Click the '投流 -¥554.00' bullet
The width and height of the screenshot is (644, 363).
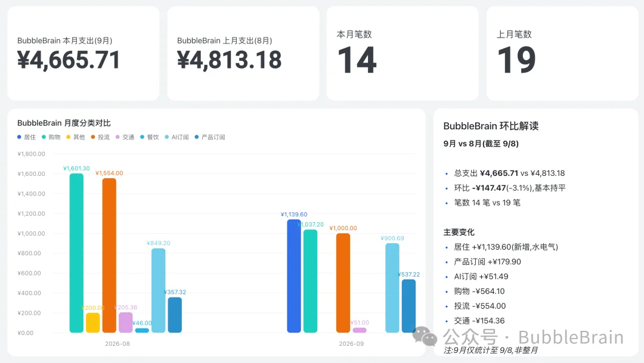tap(479, 306)
